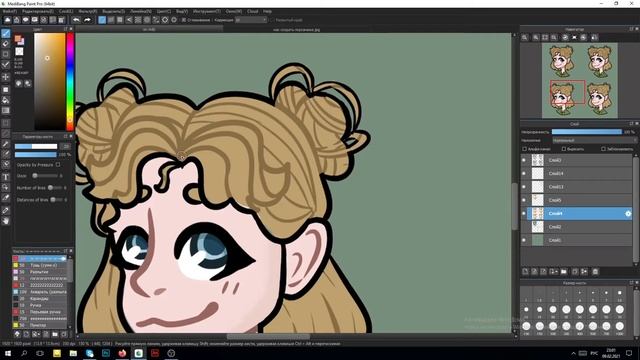Select the Hand tool

pyautogui.click(x=6, y=221)
